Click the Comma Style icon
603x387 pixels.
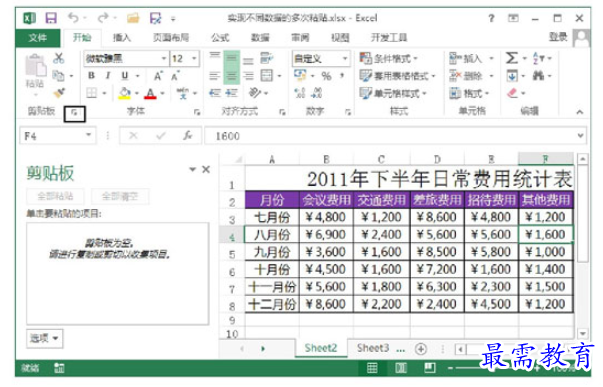342,76
